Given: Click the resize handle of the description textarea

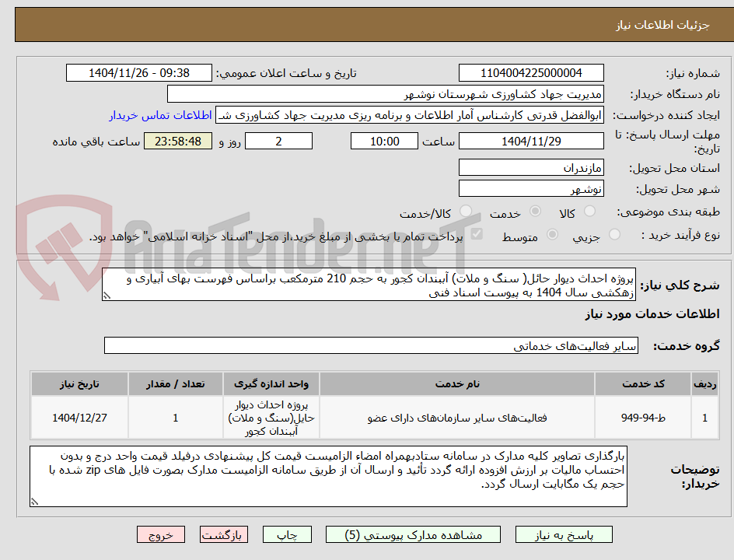Looking at the screenshot, I should [107, 296].
